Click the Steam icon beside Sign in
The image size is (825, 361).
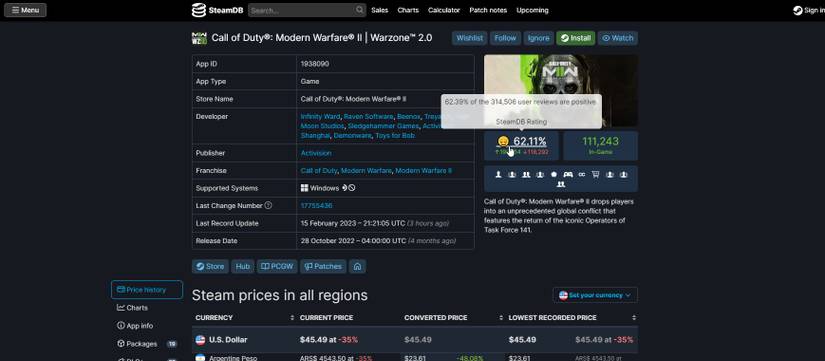click(x=797, y=10)
